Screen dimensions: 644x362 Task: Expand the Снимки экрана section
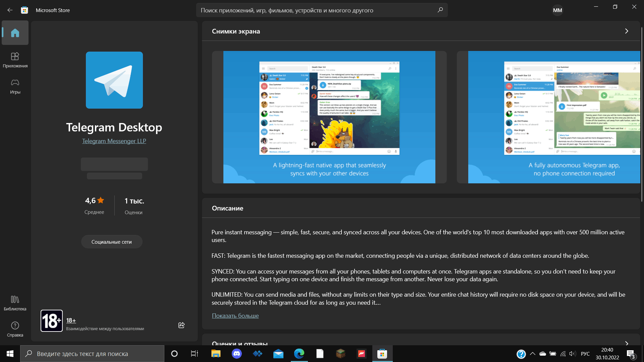click(626, 31)
